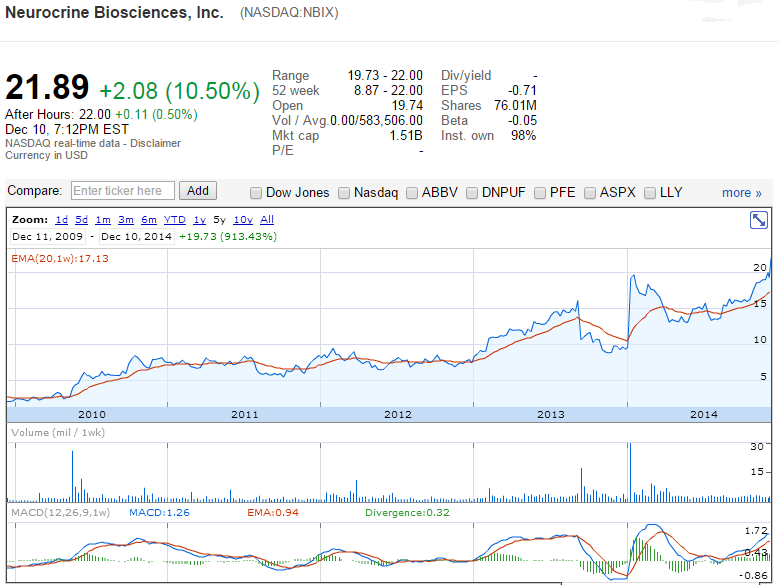Click the stock price 21.89

[x=47, y=87]
